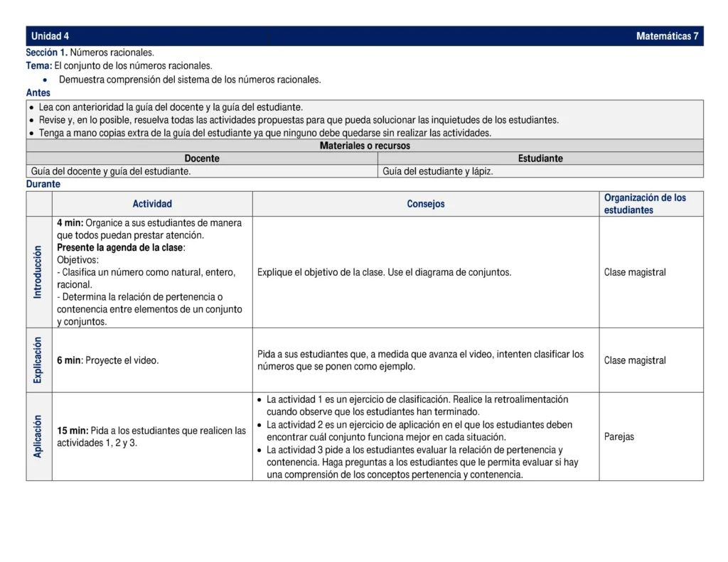Click the 'Consejos' column header
Viewport: 728px width, 562px height.
(x=426, y=204)
